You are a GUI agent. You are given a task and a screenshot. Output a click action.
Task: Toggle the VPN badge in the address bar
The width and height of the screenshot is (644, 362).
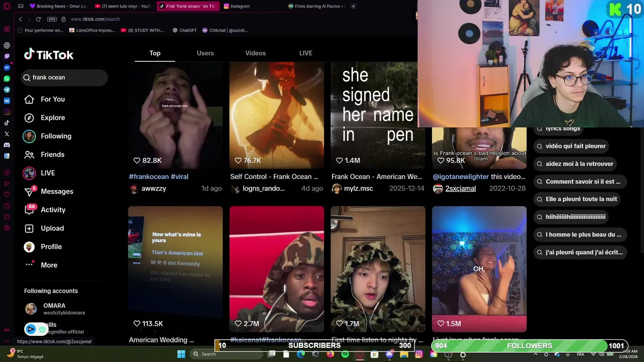(x=52, y=19)
